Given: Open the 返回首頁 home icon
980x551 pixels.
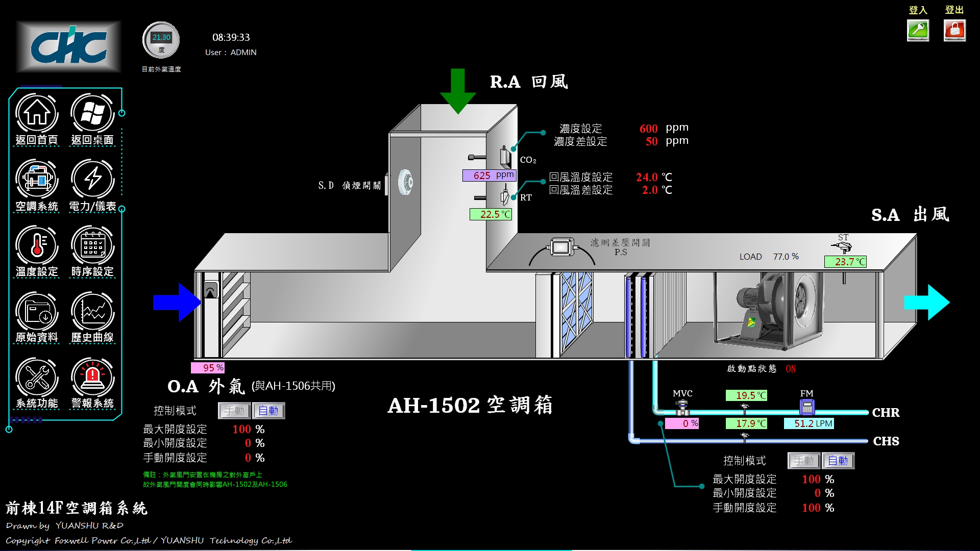Looking at the screenshot, I should (37, 113).
